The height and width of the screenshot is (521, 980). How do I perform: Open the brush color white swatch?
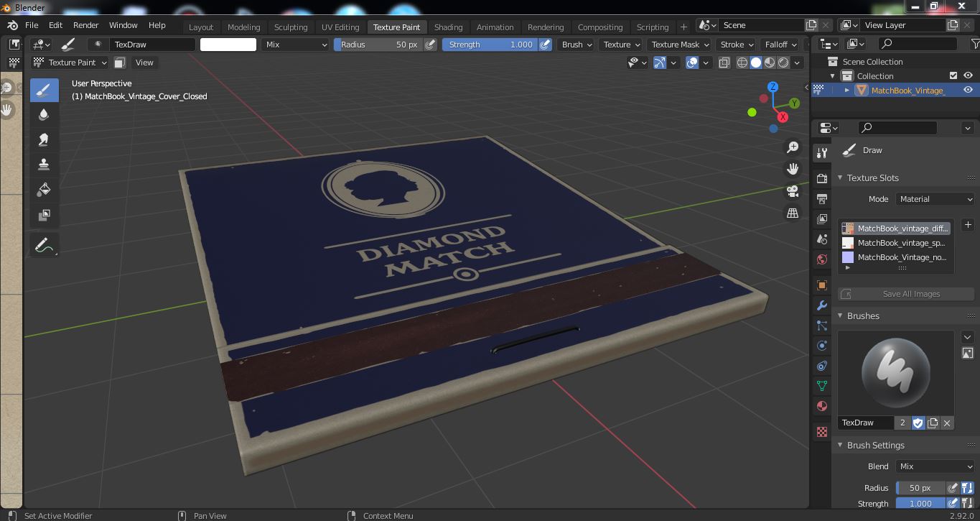click(228, 45)
